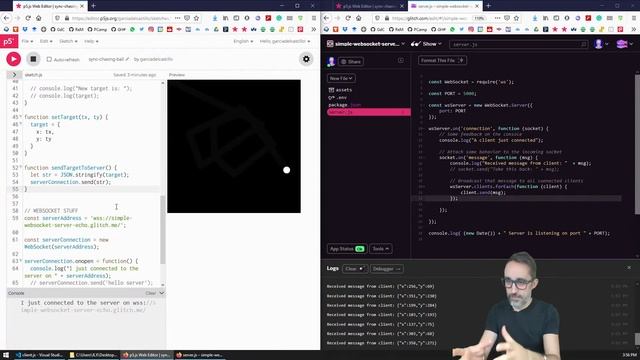640x360 pixels.
Task: Go to home in left browser
Action: point(39,18)
